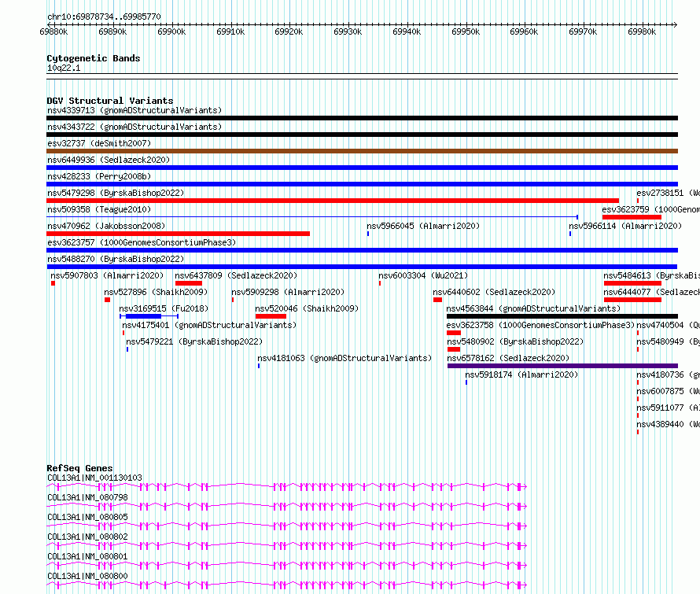700x594 pixels.
Task: Select the nsv4343722 gnomADStructuralVariants label
Action: (134, 127)
